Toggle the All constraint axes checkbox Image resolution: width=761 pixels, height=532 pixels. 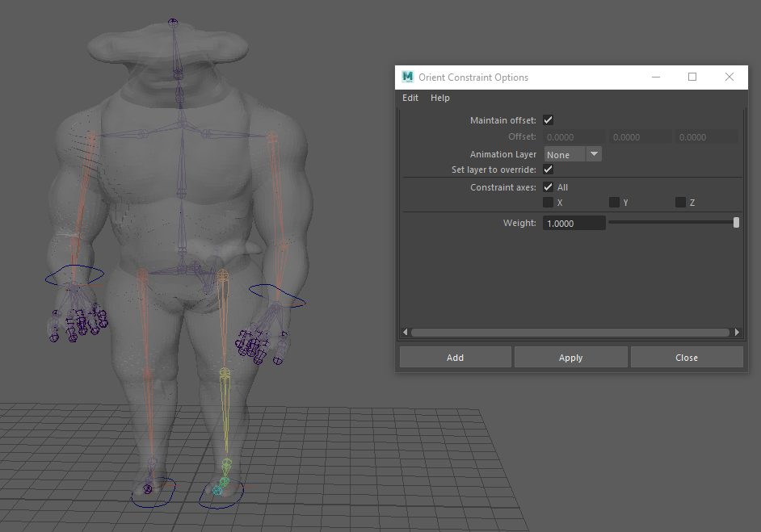click(549, 187)
